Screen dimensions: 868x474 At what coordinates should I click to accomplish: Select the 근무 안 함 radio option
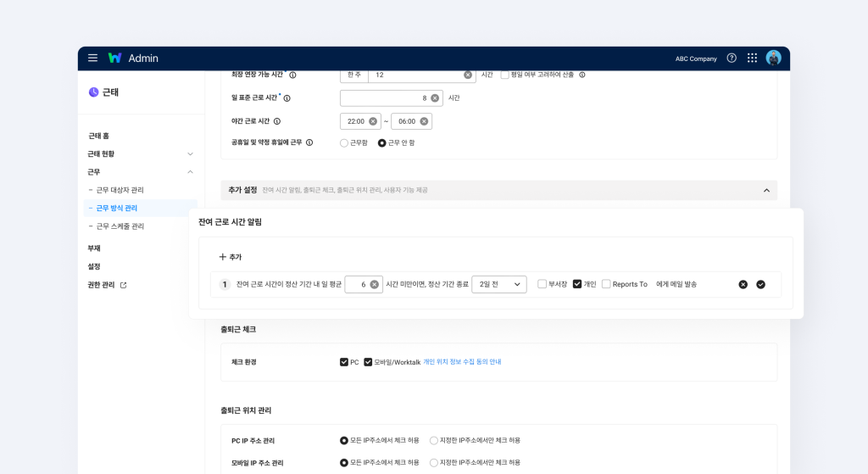point(382,142)
